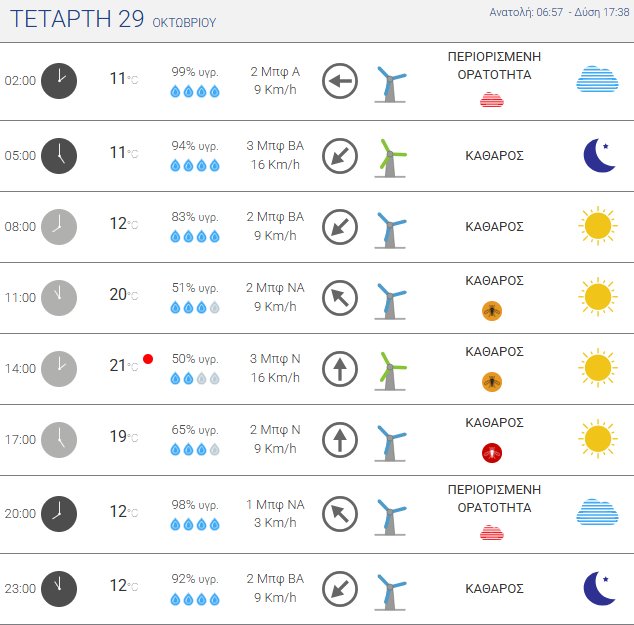The width and height of the screenshot is (634, 625).
Task: Click the 23:00 clock icon
Action: (x=59, y=587)
